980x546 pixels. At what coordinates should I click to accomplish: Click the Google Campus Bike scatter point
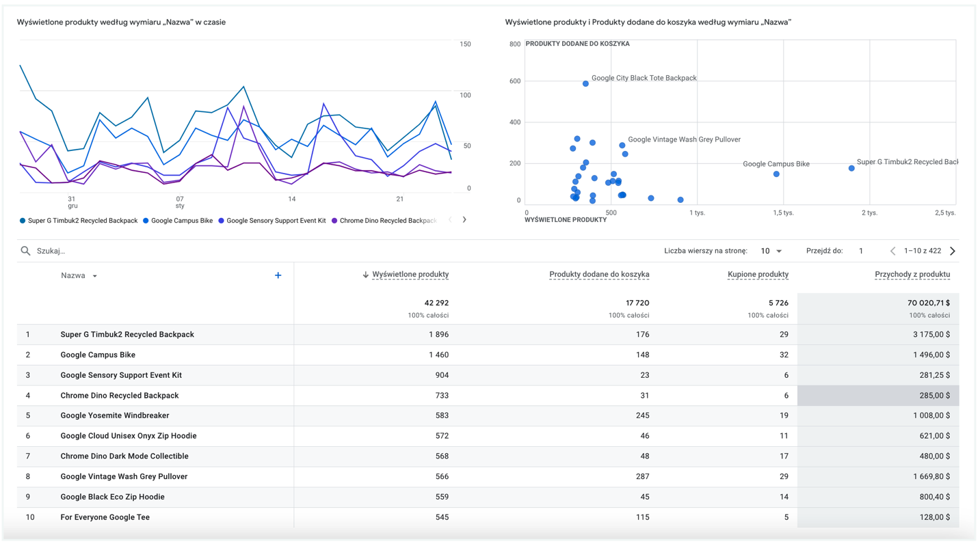776,174
